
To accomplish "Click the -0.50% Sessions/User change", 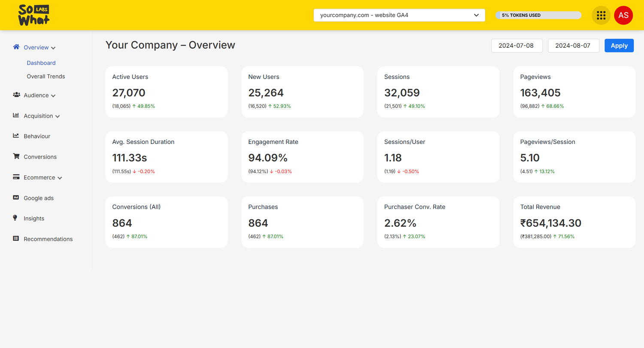I will coord(408,171).
